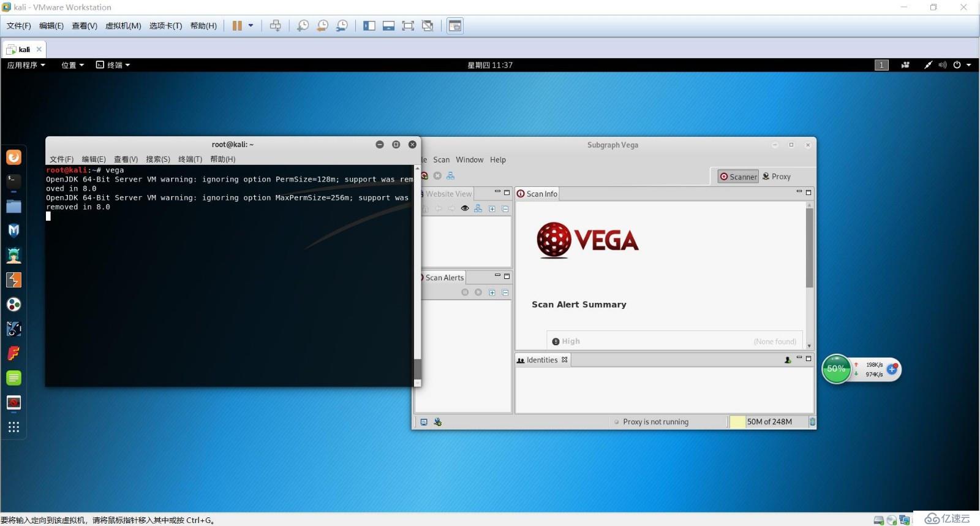Switch to the Scanner perspective
Screen dimensions: 980x526
(738, 177)
